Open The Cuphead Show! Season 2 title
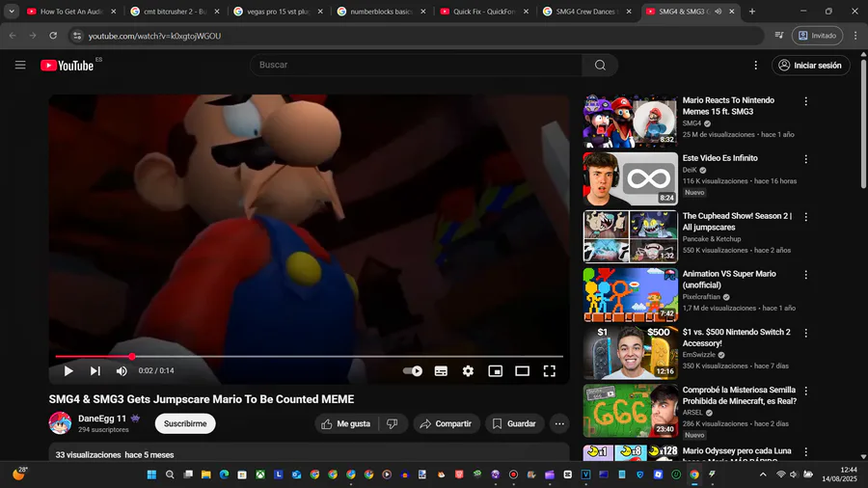868x488 pixels. (x=737, y=221)
